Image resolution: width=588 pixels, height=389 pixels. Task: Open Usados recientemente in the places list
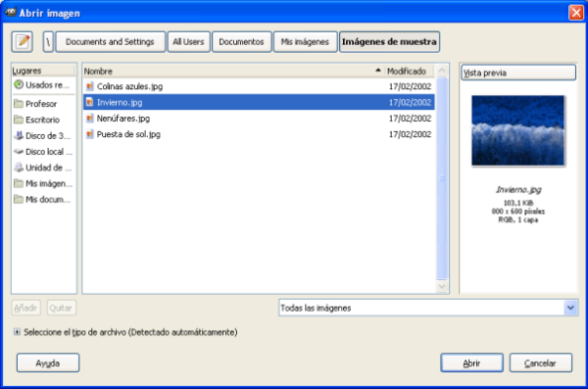[x=43, y=85]
